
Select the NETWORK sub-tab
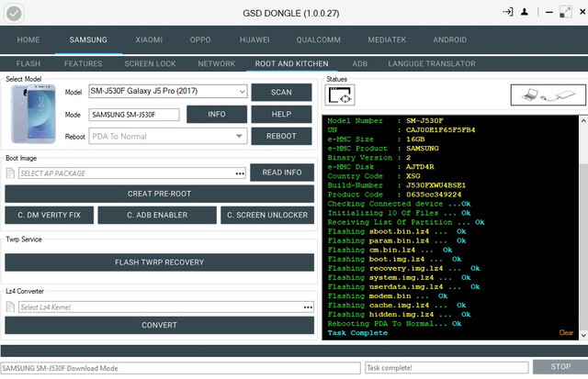[x=217, y=63]
